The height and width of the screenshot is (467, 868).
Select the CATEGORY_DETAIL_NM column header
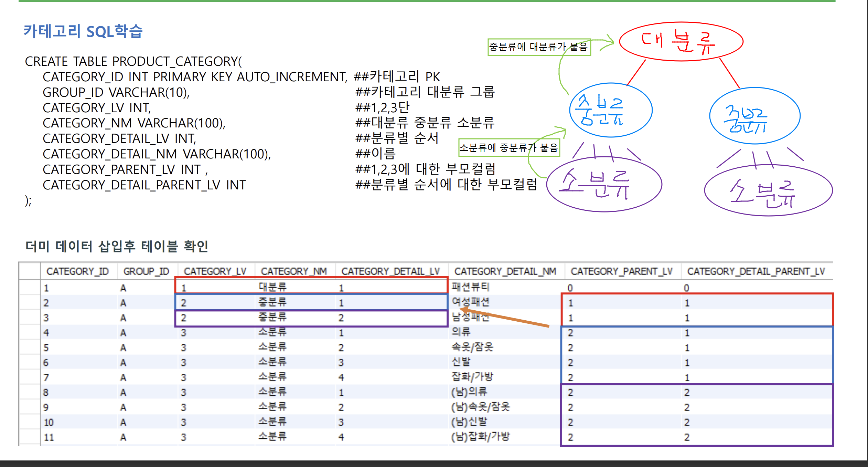coord(505,272)
